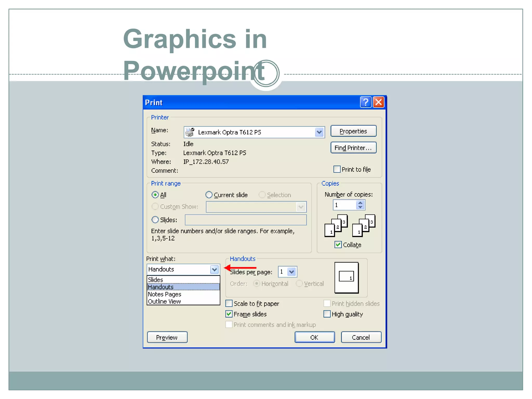The height and width of the screenshot is (399, 532).
Task: Close the Print dialog with the X
Action: pyautogui.click(x=378, y=102)
